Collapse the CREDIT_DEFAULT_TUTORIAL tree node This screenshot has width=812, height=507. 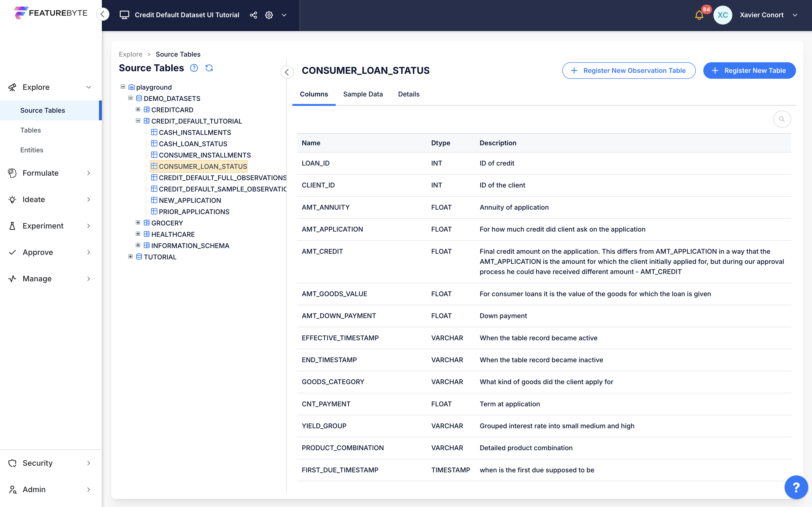(138, 121)
